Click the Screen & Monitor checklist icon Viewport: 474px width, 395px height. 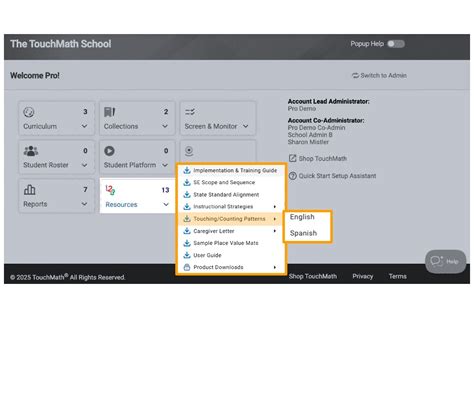(190, 112)
